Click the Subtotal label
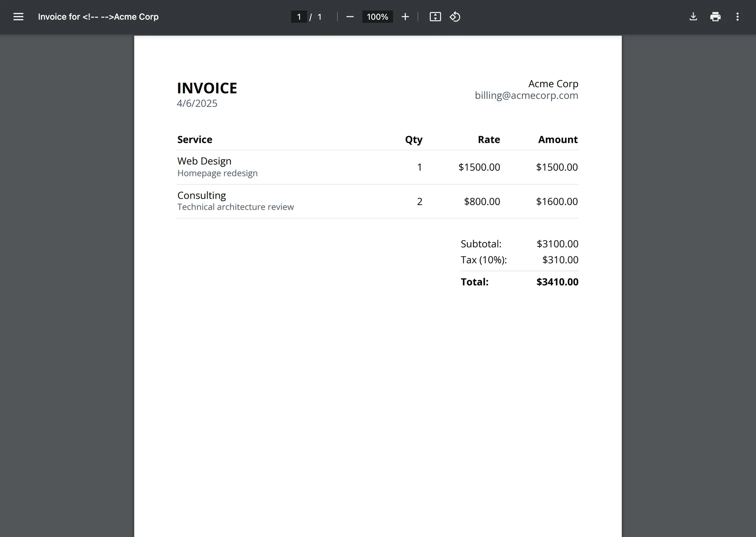 click(481, 244)
